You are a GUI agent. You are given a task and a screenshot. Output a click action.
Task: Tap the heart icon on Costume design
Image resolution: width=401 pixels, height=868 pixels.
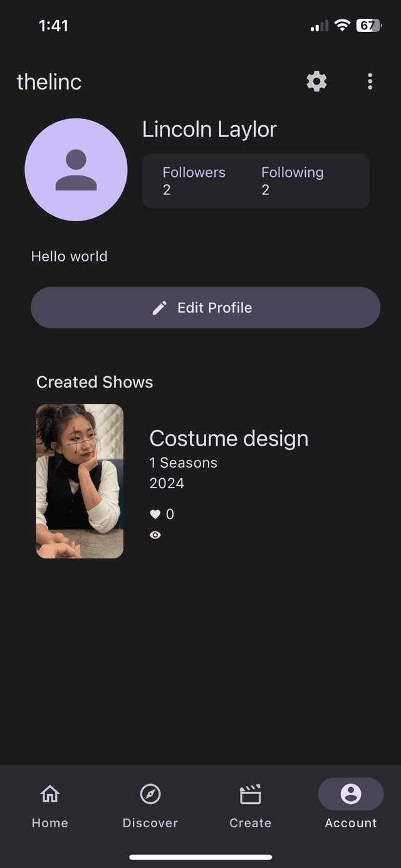[x=155, y=515]
